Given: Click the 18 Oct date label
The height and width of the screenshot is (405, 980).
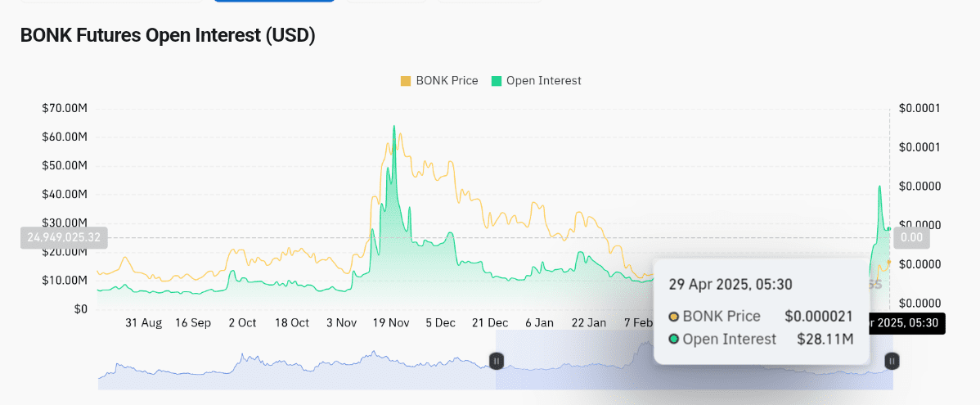Looking at the screenshot, I should pos(292,323).
